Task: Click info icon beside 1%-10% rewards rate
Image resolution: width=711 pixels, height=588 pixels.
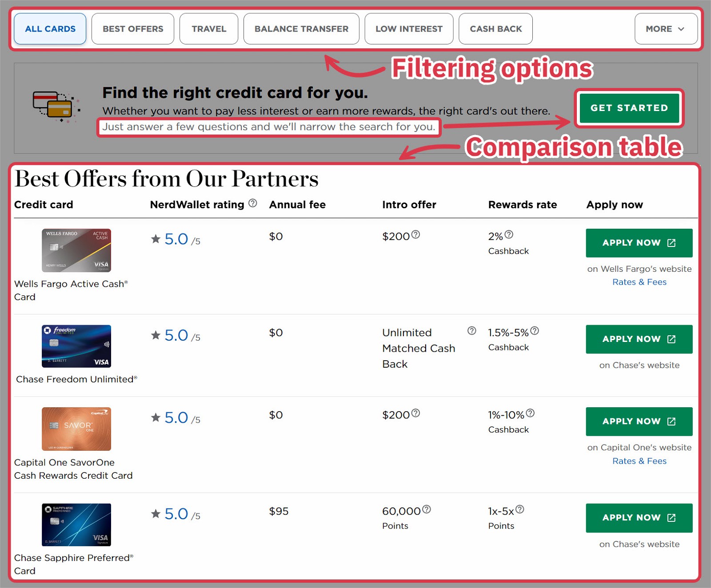Action: [530, 413]
